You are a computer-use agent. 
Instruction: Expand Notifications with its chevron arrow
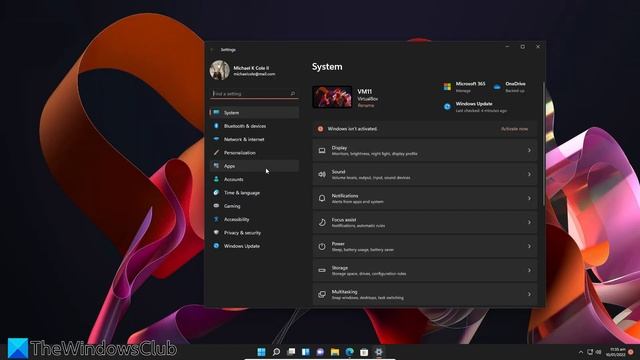tap(529, 198)
